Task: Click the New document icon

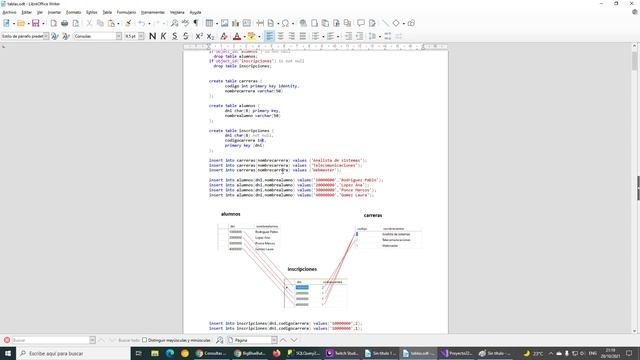Action: (x=7, y=23)
